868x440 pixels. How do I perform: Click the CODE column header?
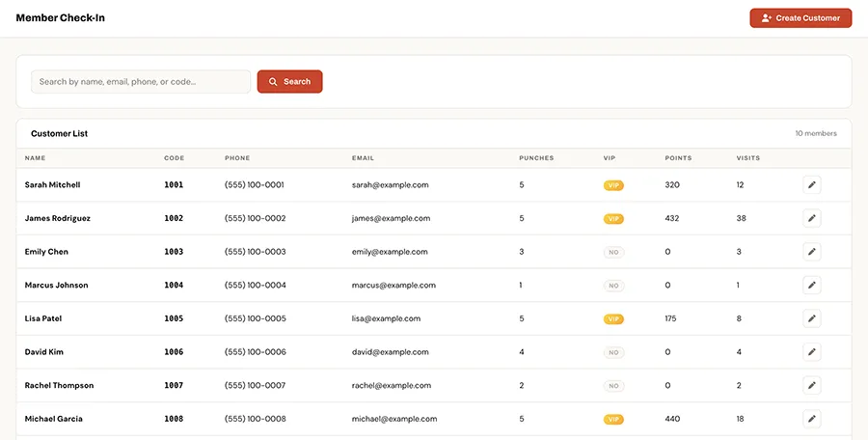click(x=174, y=158)
